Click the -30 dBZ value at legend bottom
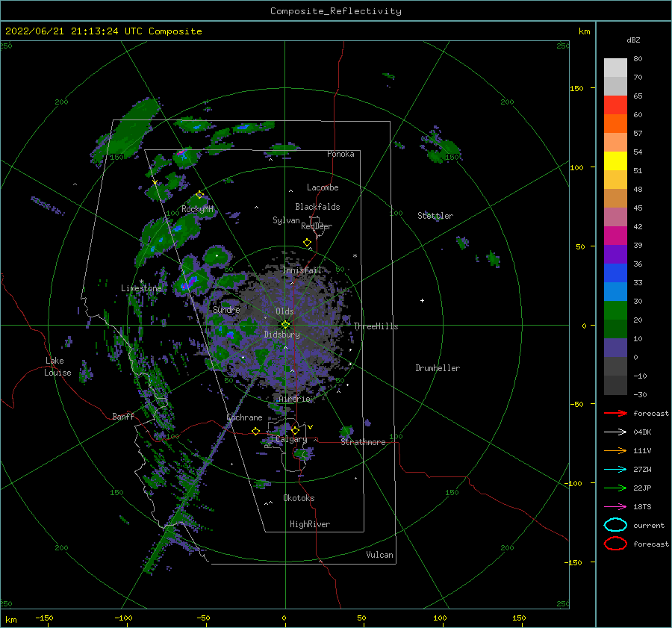The width and height of the screenshot is (672, 628). coord(640,394)
